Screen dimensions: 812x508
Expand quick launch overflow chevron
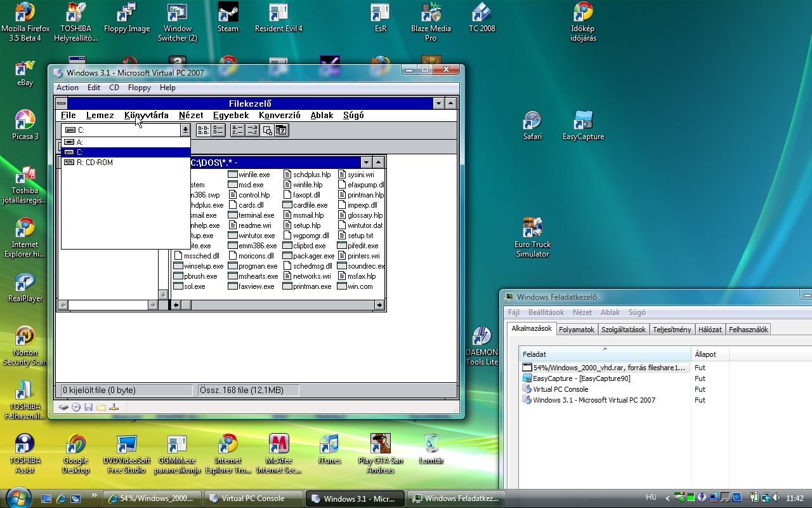pyautogui.click(x=95, y=495)
